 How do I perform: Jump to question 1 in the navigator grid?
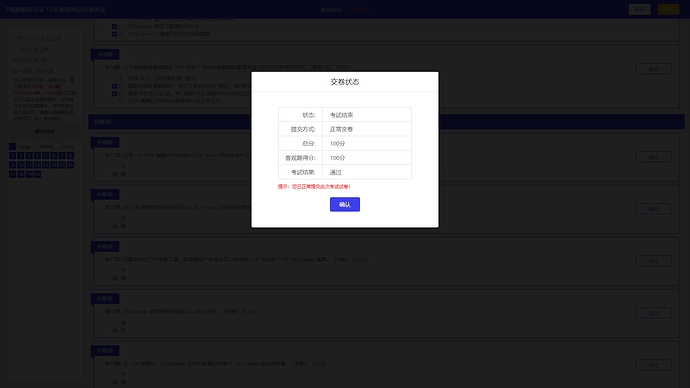(x=12, y=156)
